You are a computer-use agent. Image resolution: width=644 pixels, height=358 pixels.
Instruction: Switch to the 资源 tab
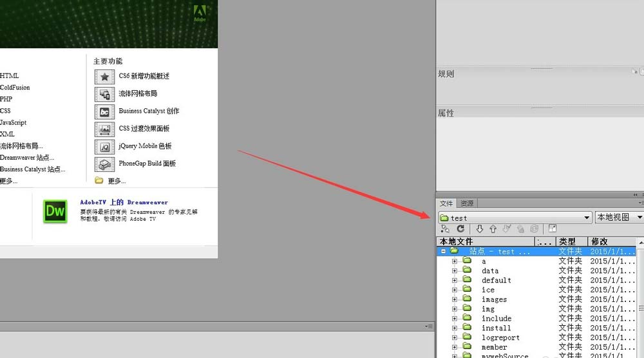(466, 203)
